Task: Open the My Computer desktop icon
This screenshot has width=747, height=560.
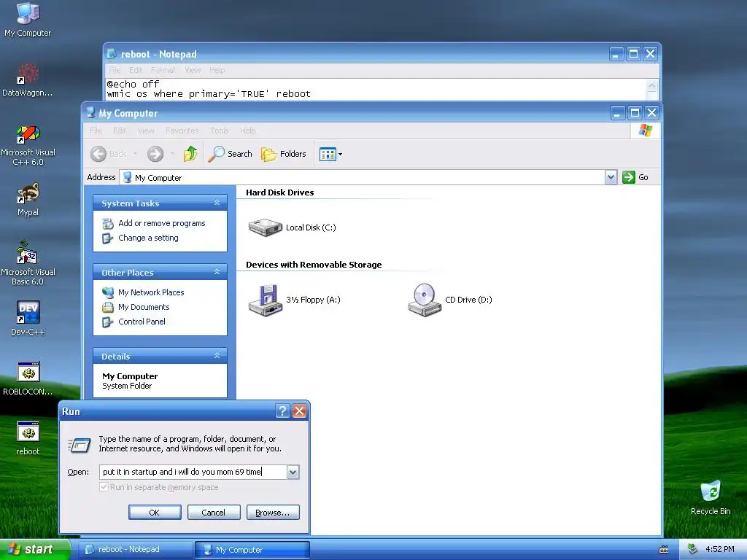Action: click(x=28, y=20)
